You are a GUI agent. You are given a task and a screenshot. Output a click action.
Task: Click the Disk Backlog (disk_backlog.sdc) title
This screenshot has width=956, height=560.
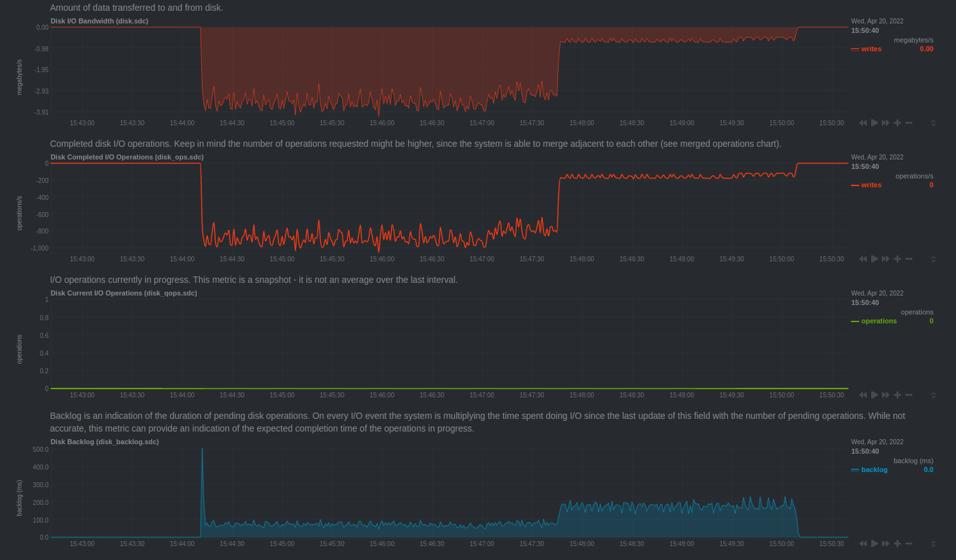click(104, 442)
